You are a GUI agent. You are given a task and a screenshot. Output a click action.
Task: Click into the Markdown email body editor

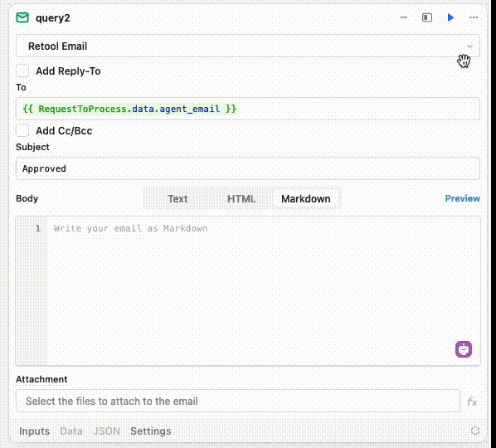pos(264,291)
